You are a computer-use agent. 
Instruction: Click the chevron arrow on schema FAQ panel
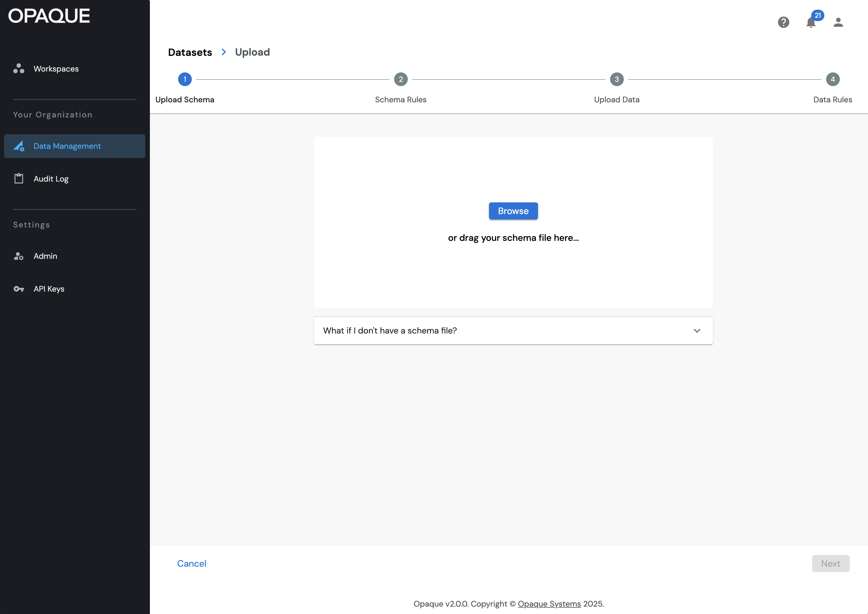point(697,330)
